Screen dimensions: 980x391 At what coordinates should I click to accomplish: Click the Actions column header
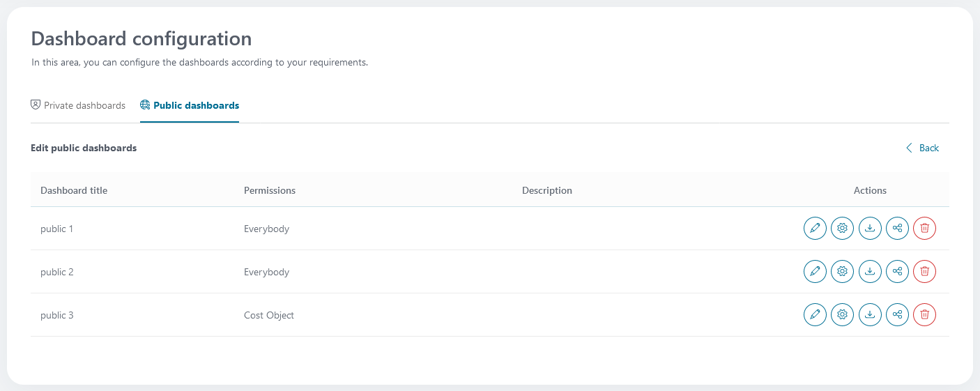870,190
